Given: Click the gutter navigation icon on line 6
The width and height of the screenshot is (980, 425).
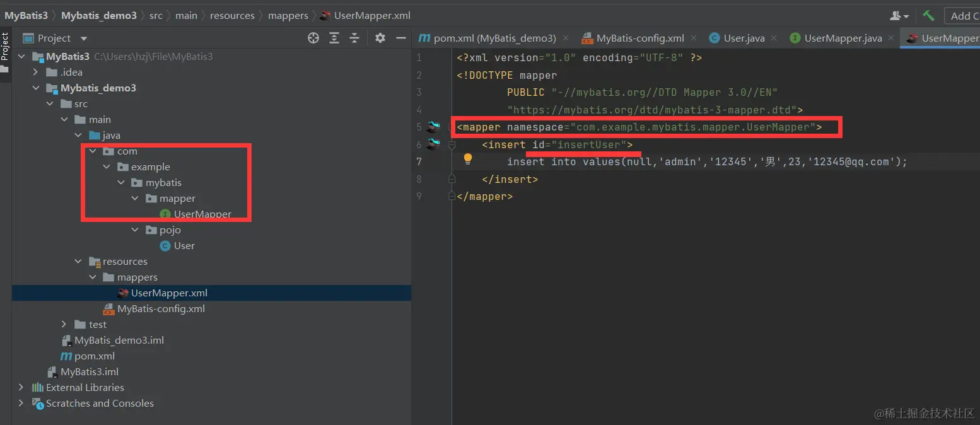Looking at the screenshot, I should pyautogui.click(x=433, y=144).
